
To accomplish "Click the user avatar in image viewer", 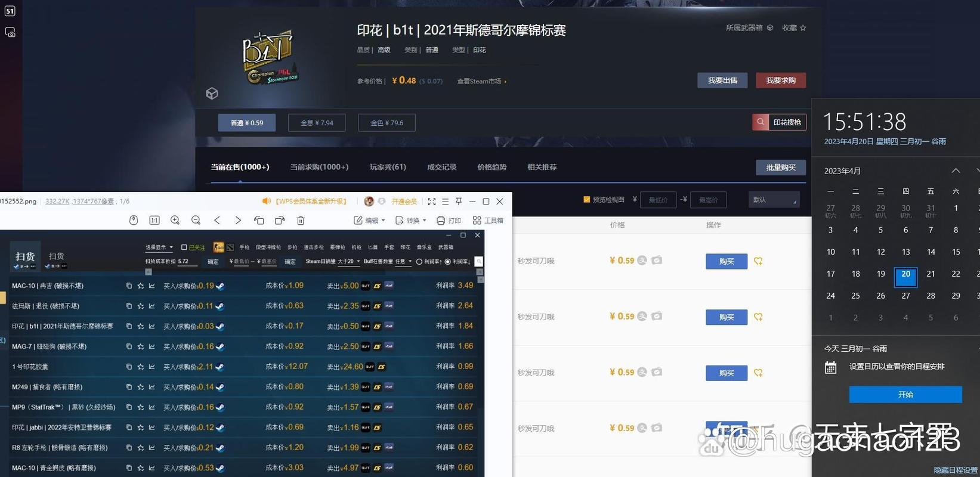I will click(369, 202).
